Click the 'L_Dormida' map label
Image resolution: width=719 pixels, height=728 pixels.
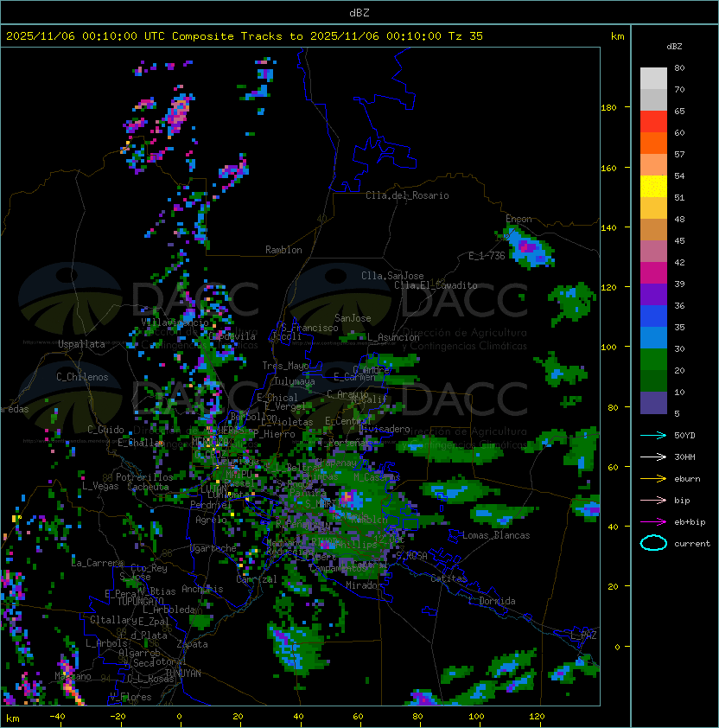click(x=492, y=601)
